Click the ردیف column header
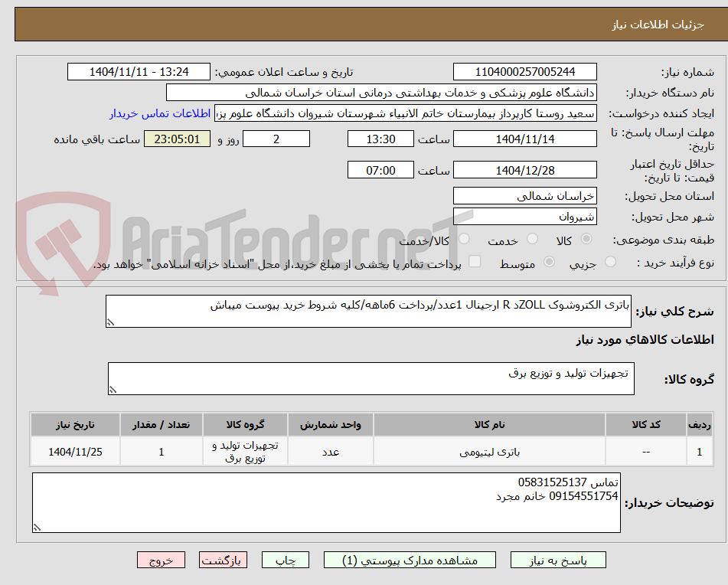 699,425
